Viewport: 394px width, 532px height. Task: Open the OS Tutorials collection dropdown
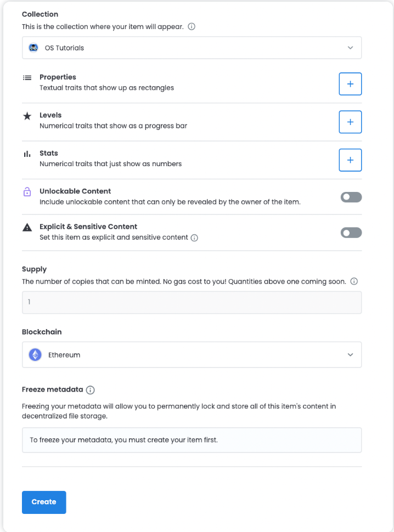pos(192,48)
